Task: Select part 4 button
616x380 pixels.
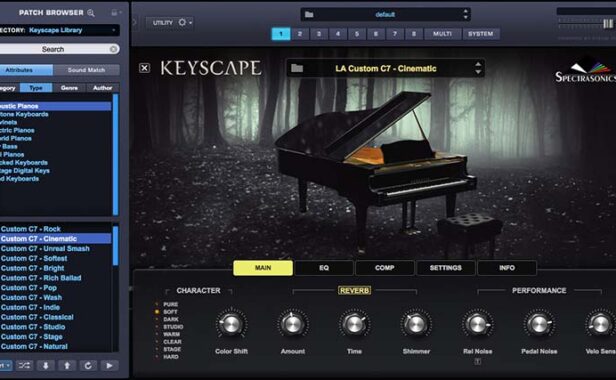Action: click(x=337, y=34)
